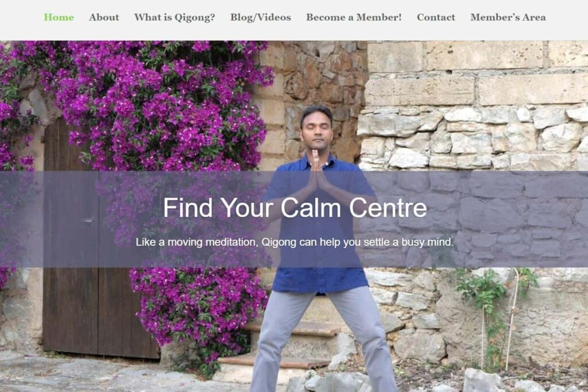Enter the Member's Area
588x392 pixels.
click(x=508, y=17)
